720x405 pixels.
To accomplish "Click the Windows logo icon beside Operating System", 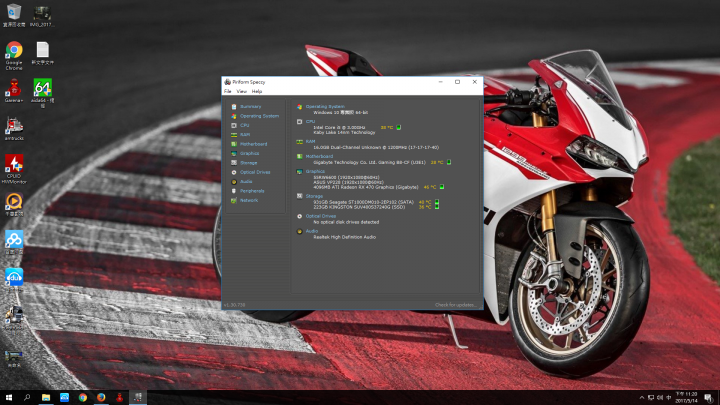I will 299,107.
